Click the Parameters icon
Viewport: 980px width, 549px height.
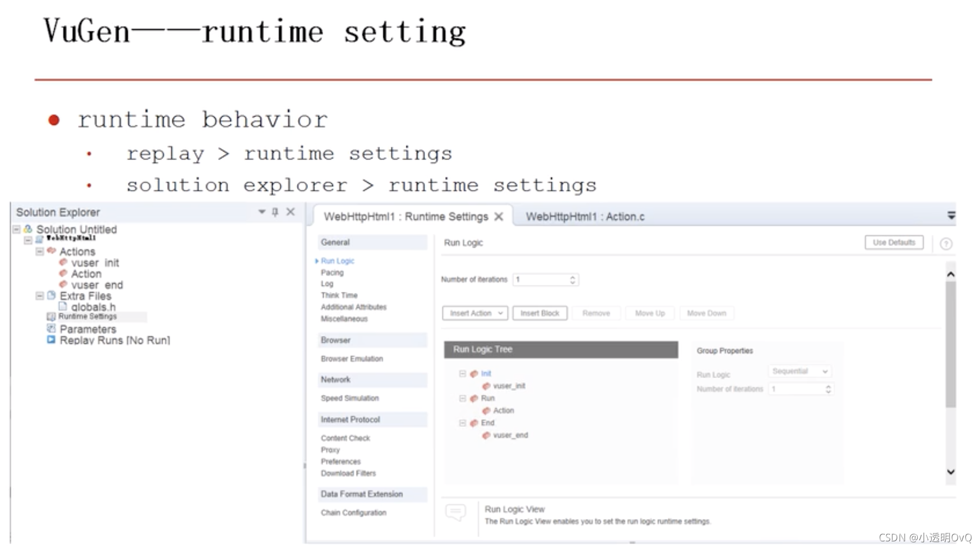point(51,328)
